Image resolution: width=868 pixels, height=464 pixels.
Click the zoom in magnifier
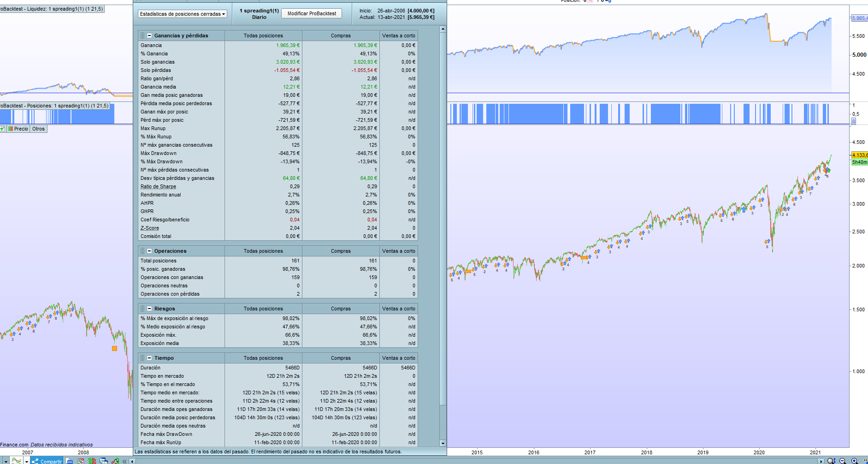pos(854,461)
